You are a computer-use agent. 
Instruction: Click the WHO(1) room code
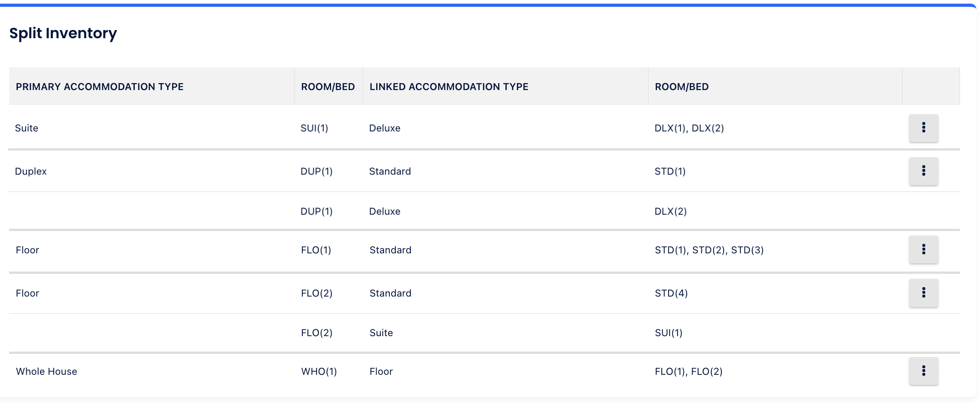pos(319,372)
